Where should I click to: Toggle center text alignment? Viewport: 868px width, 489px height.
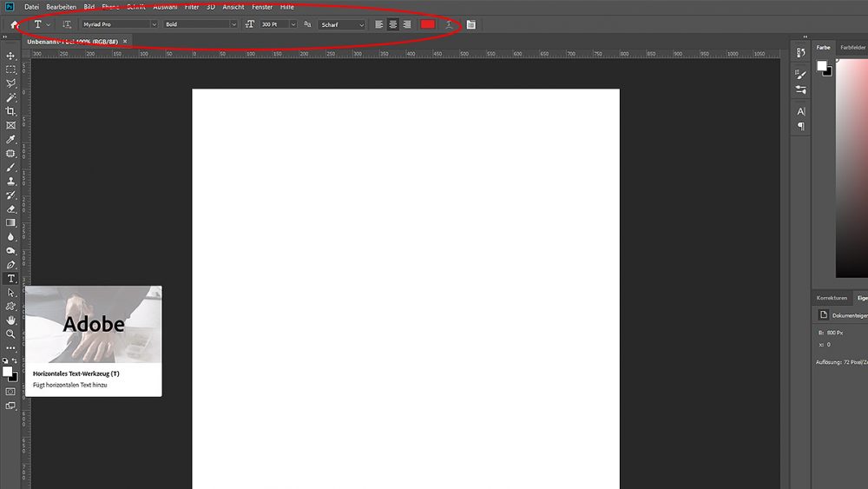point(393,24)
